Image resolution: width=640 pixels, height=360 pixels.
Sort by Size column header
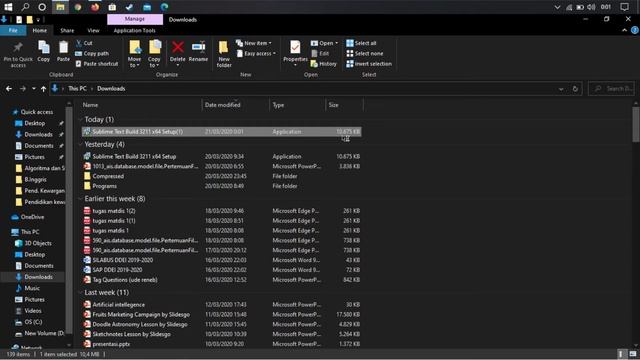[344, 105]
